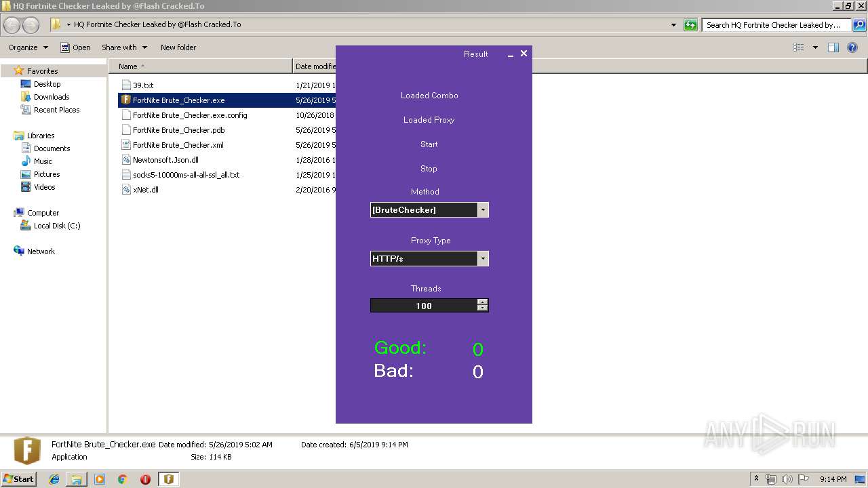Open Desktop in navigation pane

[47, 84]
